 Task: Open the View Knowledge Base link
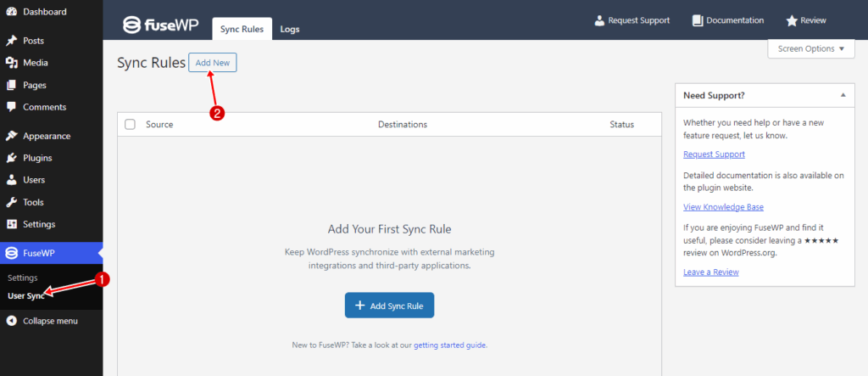click(x=724, y=207)
